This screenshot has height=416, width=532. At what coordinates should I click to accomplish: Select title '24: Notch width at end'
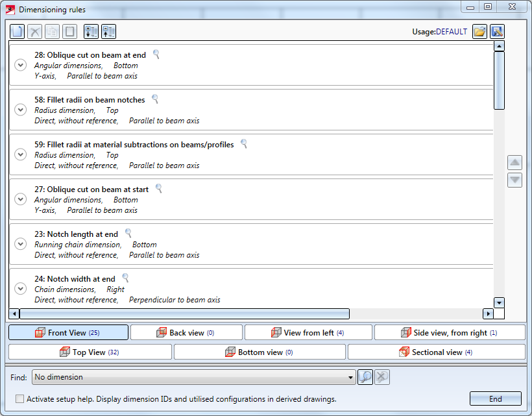click(75, 279)
